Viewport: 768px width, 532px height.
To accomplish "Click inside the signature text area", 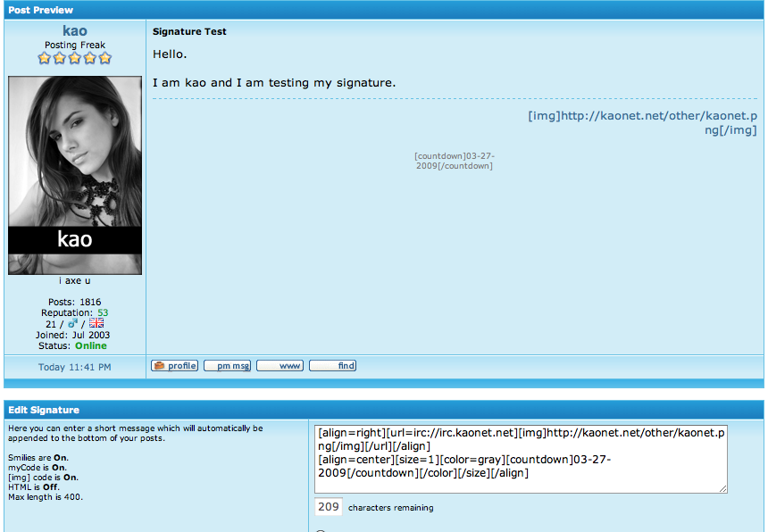I will click(521, 457).
